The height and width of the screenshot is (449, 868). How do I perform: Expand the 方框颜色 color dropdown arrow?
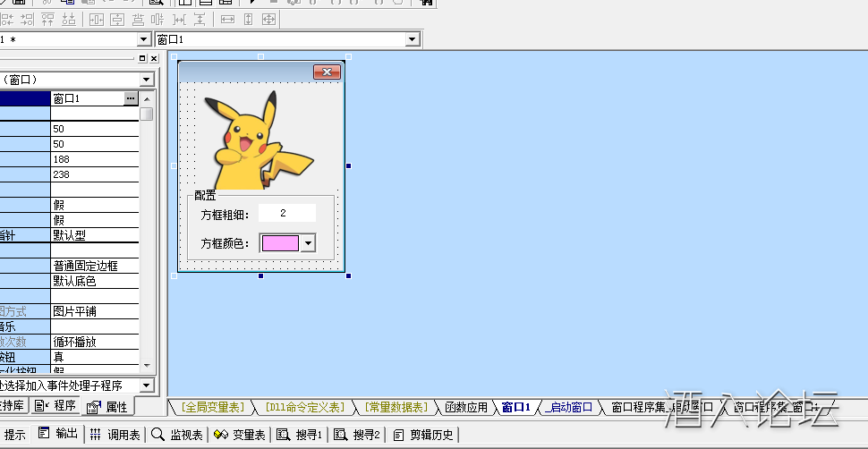click(x=309, y=242)
